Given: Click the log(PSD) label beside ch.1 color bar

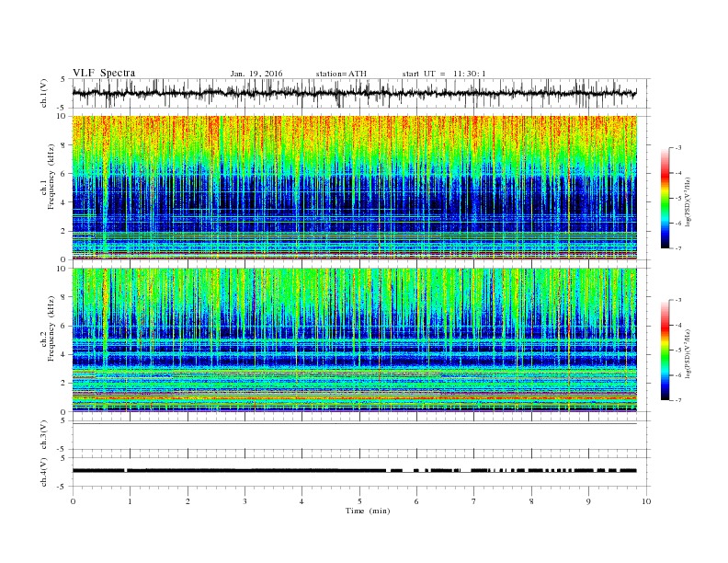Looking at the screenshot, I should pos(688,201).
